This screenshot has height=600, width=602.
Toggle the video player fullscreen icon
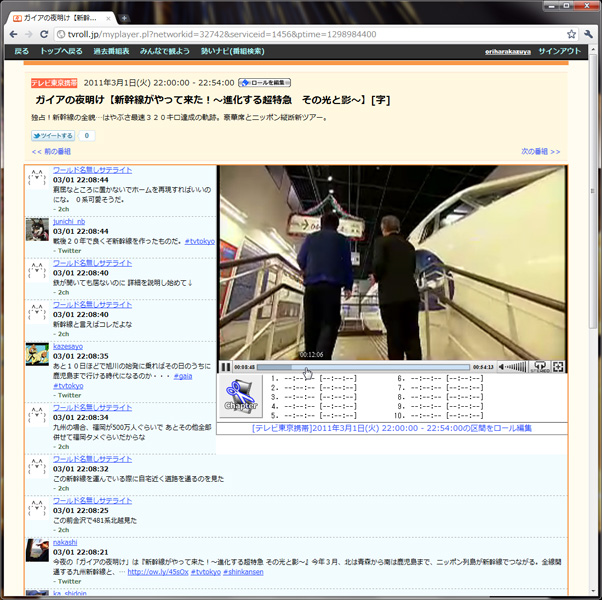click(x=558, y=367)
